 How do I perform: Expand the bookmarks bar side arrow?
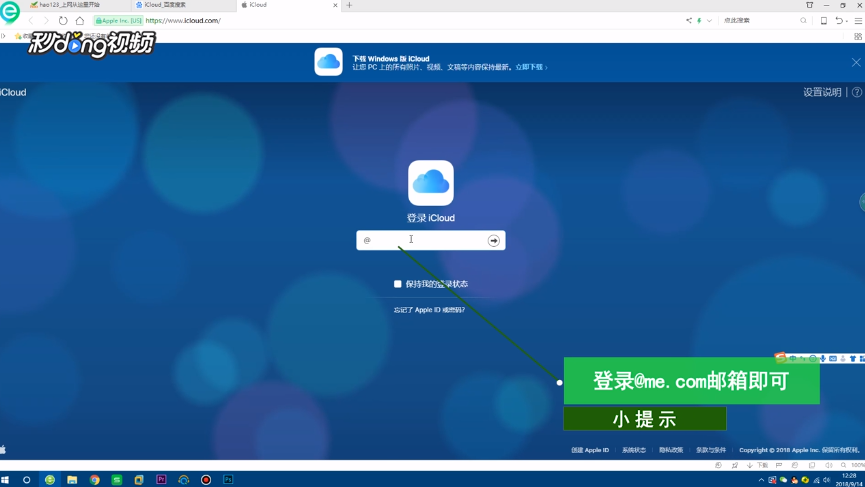pos(3,36)
